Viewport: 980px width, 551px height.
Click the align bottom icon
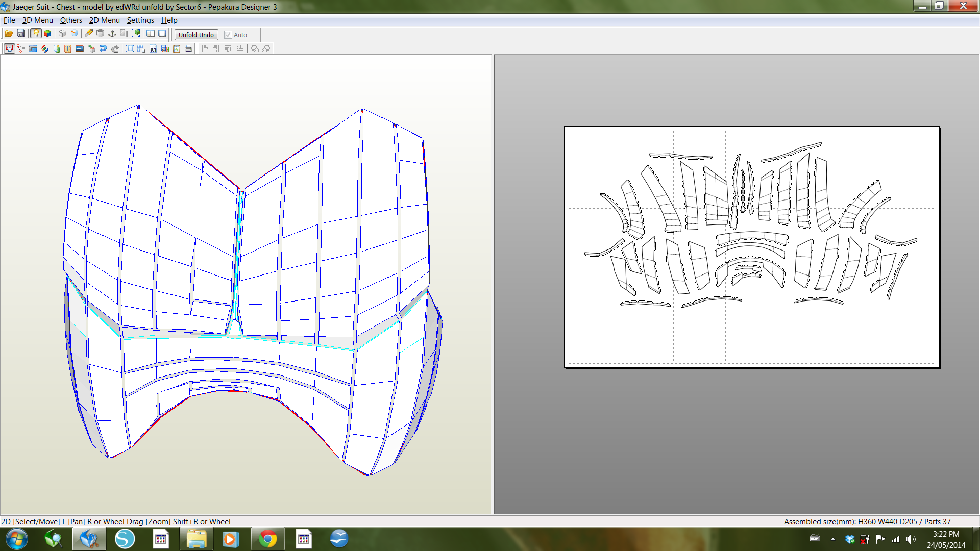[x=240, y=48]
